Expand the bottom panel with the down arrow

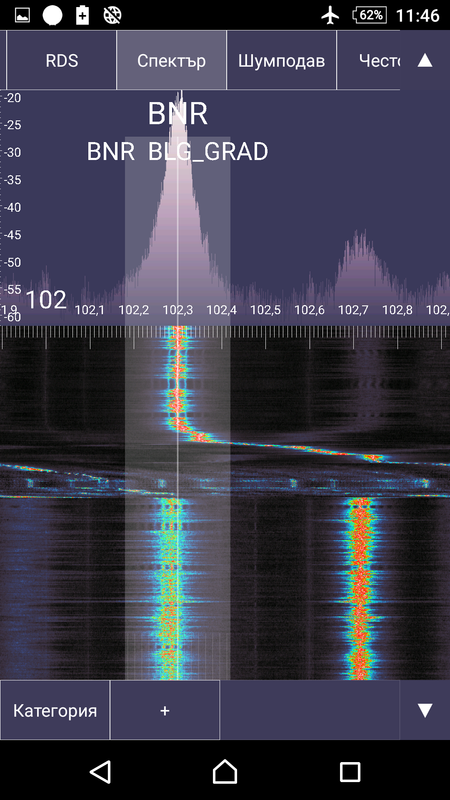[x=425, y=710]
